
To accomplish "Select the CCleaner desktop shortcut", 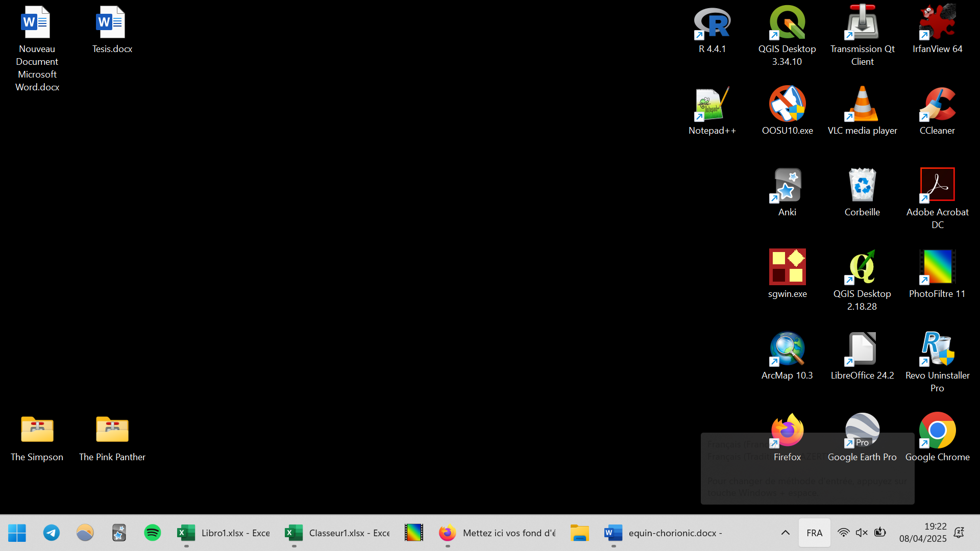I will 937,111.
